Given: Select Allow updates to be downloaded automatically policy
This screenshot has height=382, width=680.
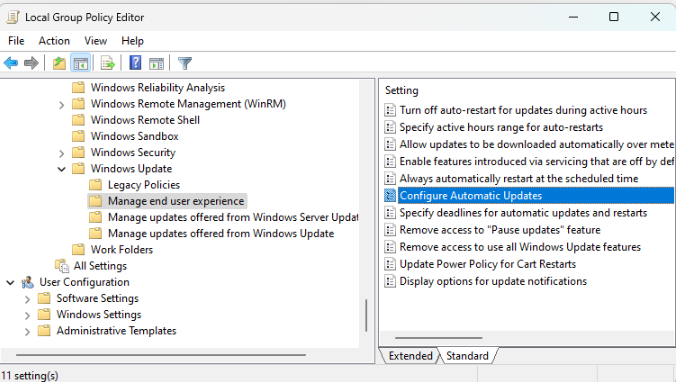Looking at the screenshot, I should point(536,144).
